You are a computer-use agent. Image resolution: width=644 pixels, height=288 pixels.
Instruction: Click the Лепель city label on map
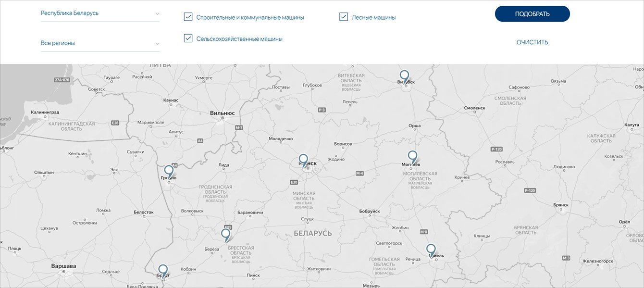(350, 102)
